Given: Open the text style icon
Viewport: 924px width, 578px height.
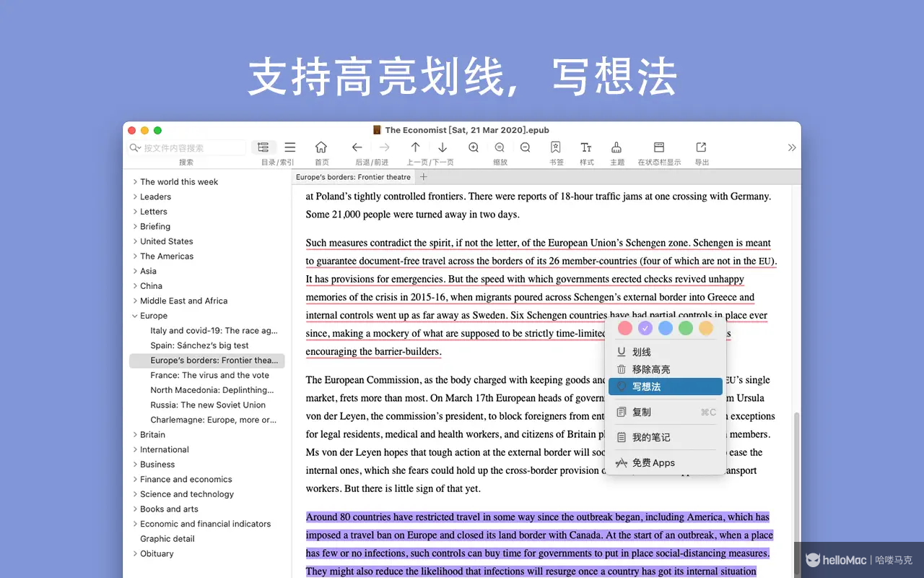Looking at the screenshot, I should (586, 147).
